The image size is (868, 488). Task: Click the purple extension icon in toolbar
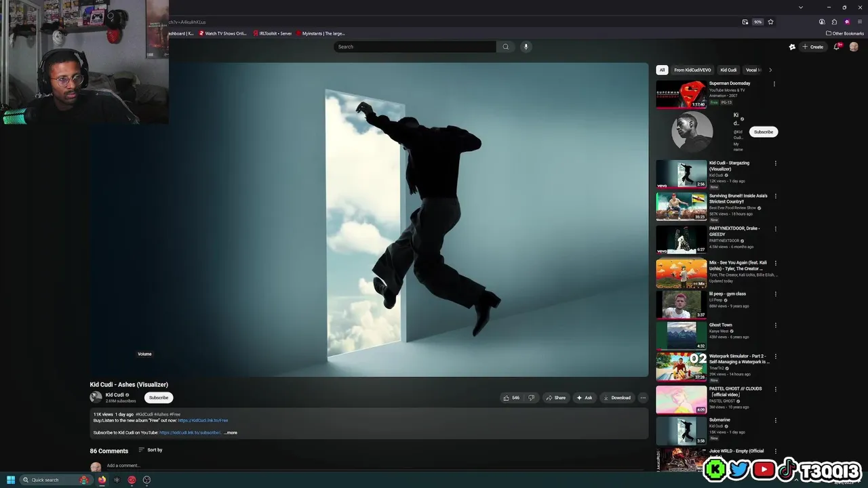[847, 22]
